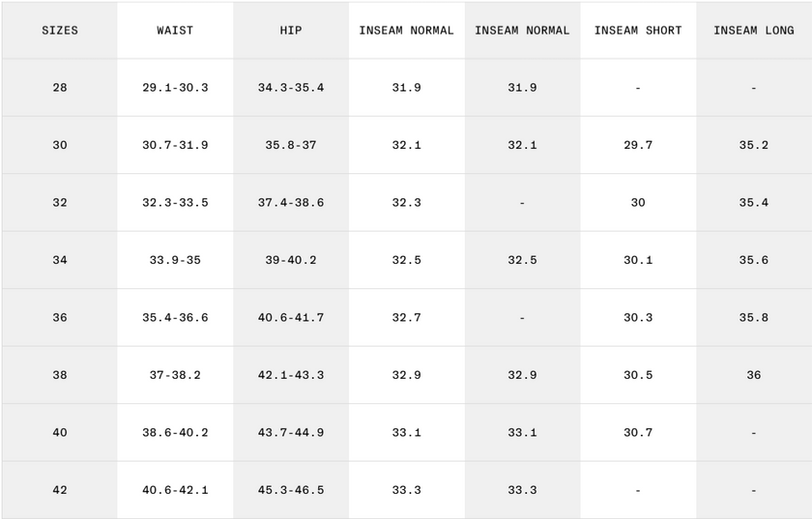Click the INSEAM SHORT column header
Viewport: 812px width, 519px height.
[638, 30]
